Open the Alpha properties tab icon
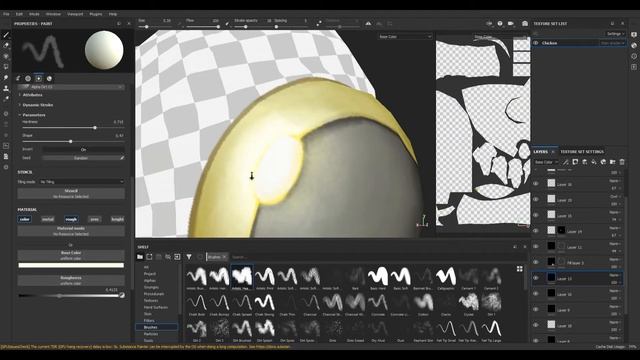 pyautogui.click(x=28, y=78)
